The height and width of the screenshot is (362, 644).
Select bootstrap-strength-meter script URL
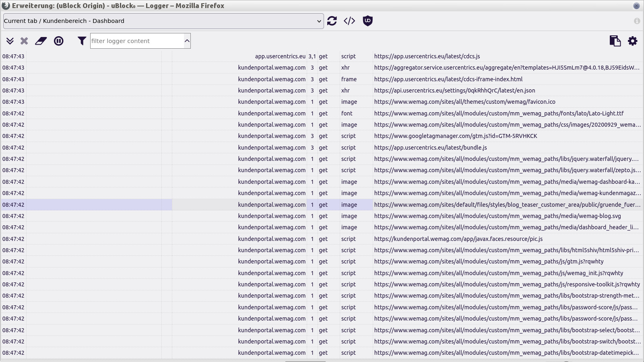pos(507,296)
